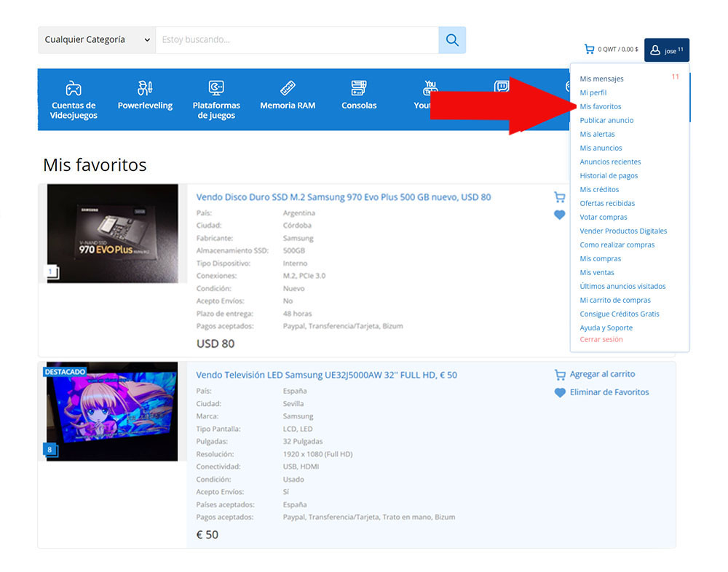
Task: Focus the 'Estoy buscando...' search field
Action: pyautogui.click(x=297, y=40)
